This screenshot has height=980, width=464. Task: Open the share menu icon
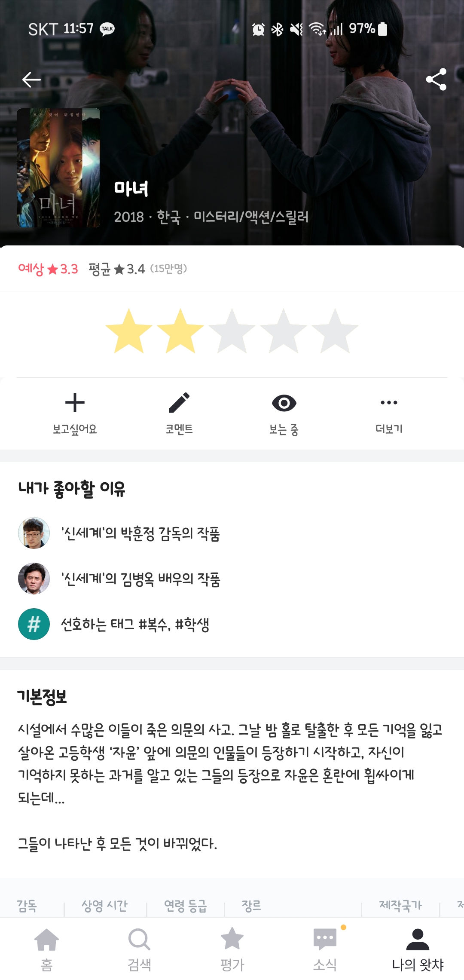click(x=436, y=80)
